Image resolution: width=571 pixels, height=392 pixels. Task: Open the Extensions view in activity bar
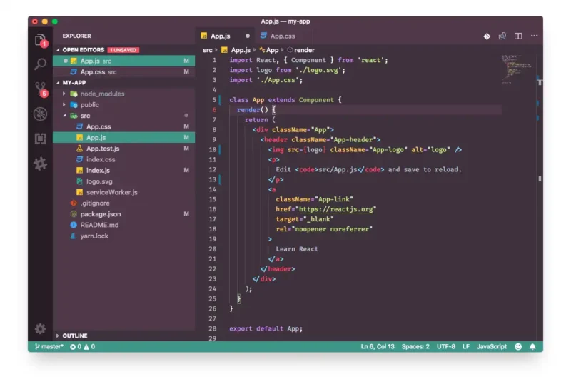(41, 139)
